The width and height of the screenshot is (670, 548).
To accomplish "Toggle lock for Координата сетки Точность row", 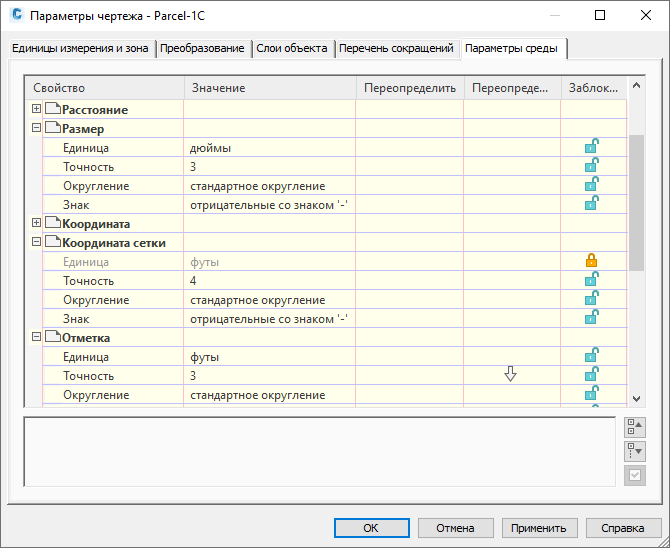I will tap(591, 280).
